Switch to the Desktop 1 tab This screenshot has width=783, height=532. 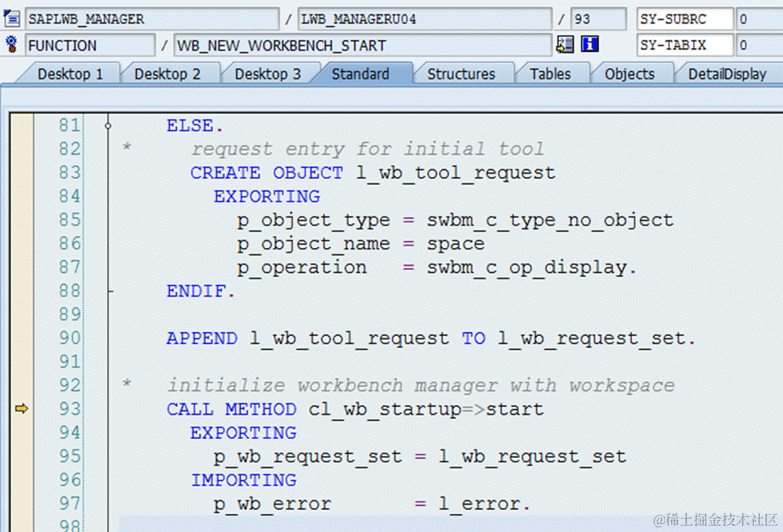tap(70, 74)
